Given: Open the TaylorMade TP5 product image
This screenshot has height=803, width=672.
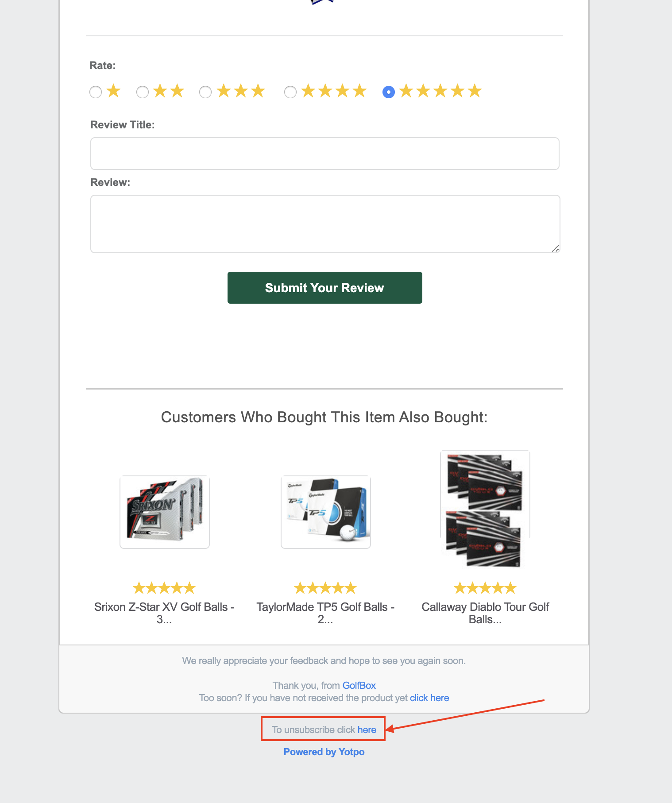Looking at the screenshot, I should coord(326,512).
